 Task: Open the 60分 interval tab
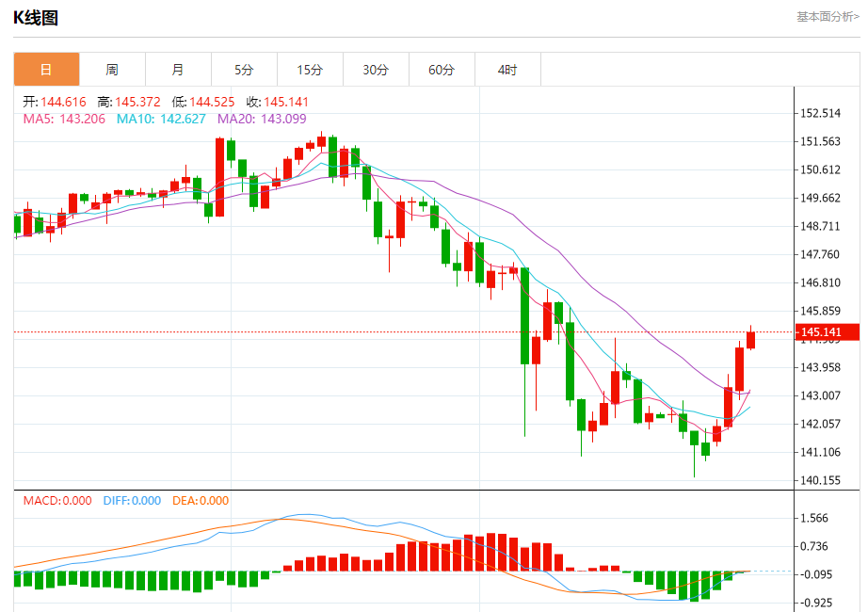(442, 70)
